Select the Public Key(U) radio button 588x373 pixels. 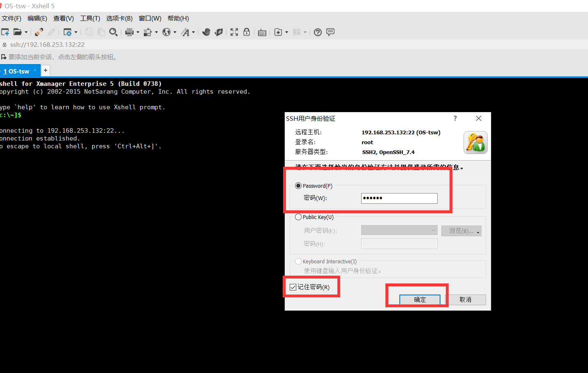298,217
